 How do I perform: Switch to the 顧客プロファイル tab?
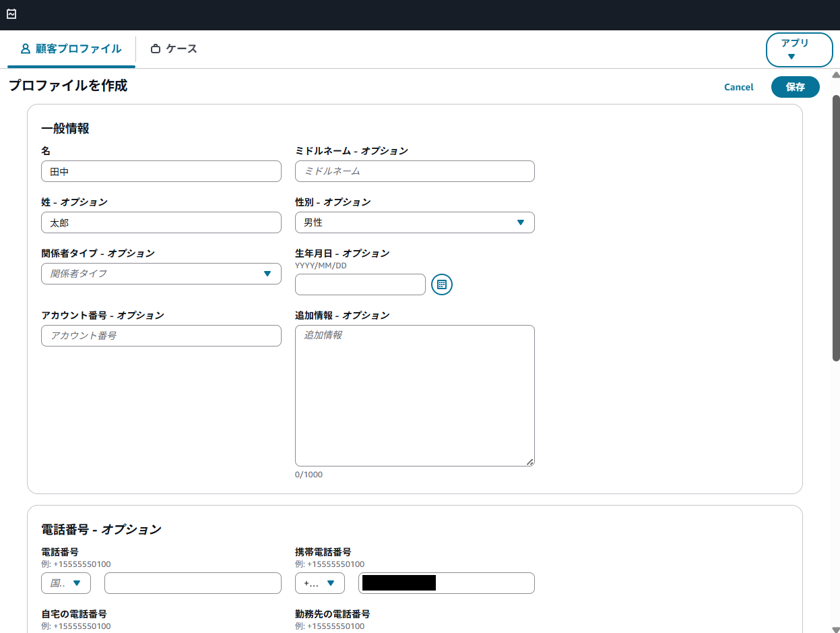(x=71, y=49)
